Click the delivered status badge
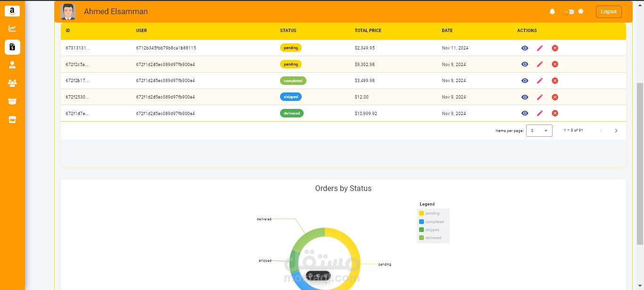This screenshot has height=290, width=644. pos(292,113)
